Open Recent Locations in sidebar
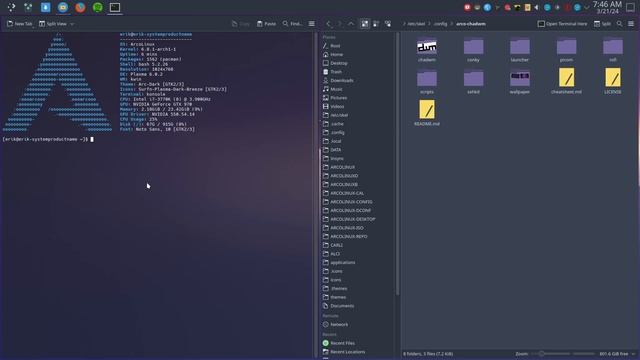 click(x=358, y=351)
